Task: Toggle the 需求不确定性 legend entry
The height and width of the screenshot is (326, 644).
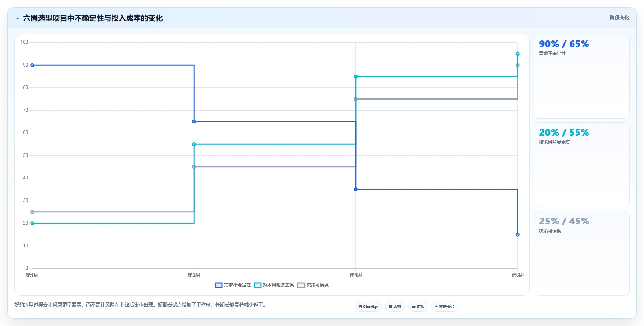Action: pyautogui.click(x=233, y=285)
